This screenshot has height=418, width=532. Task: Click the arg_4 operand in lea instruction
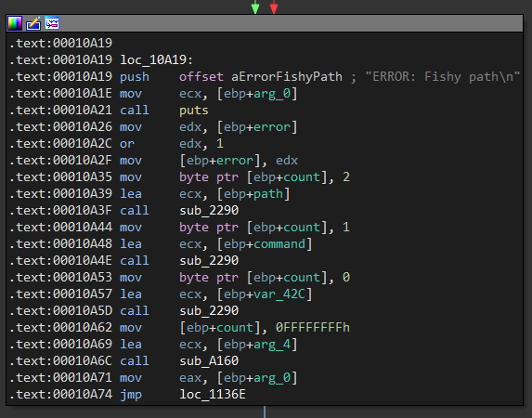[272, 345]
